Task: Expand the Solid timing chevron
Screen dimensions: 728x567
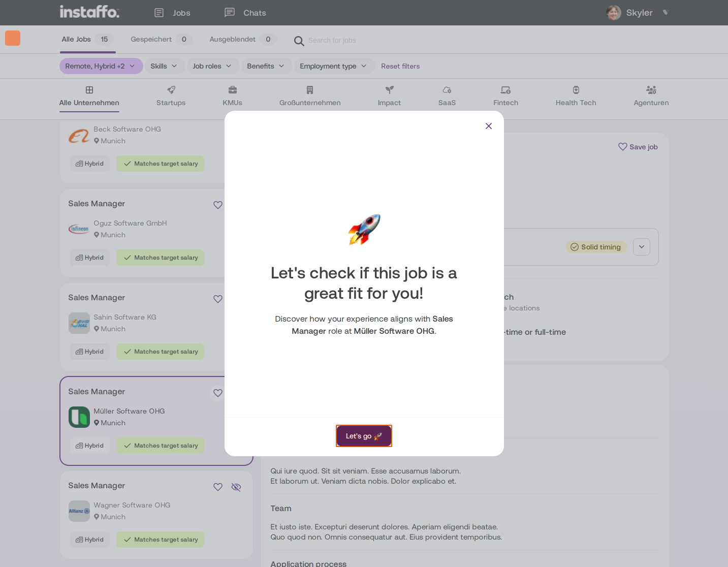Action: 642,247
